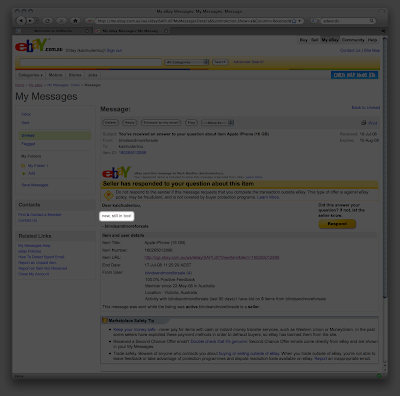Screen dimensions: 400x396
Task: Click into the browser search field with adwords
Action: point(345,21)
